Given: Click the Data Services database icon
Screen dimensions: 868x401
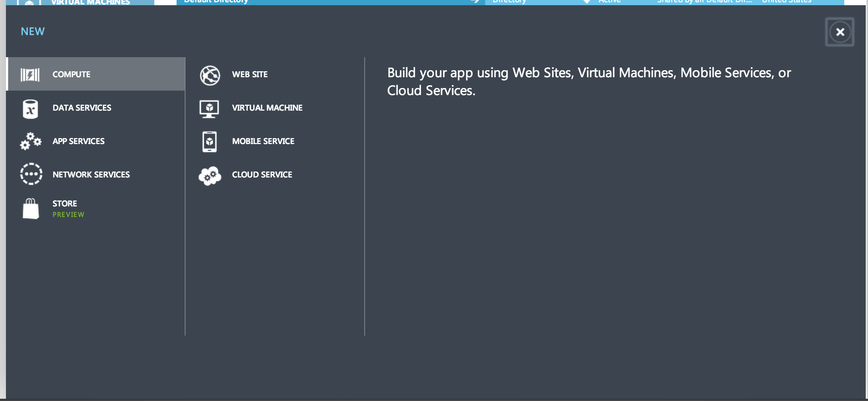Looking at the screenshot, I should pos(30,109).
